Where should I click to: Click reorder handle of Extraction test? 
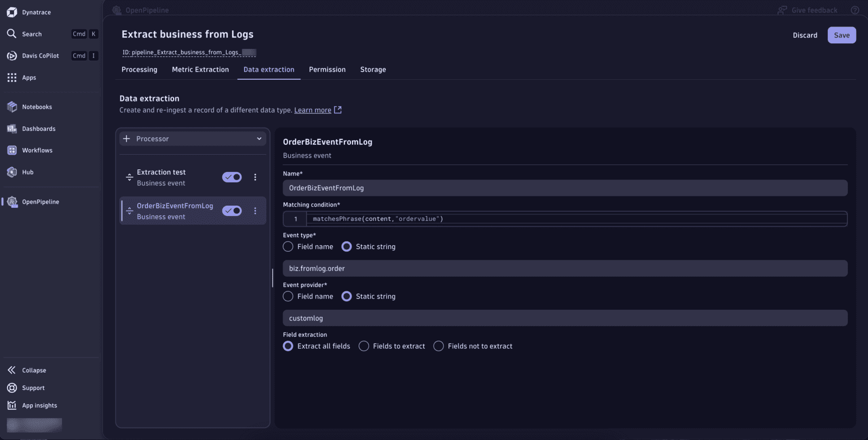click(x=130, y=177)
